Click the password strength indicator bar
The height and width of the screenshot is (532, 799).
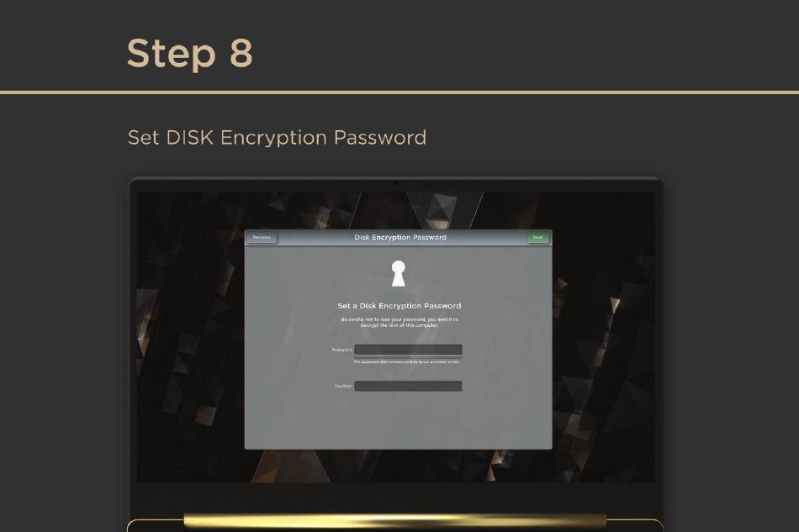[408, 357]
